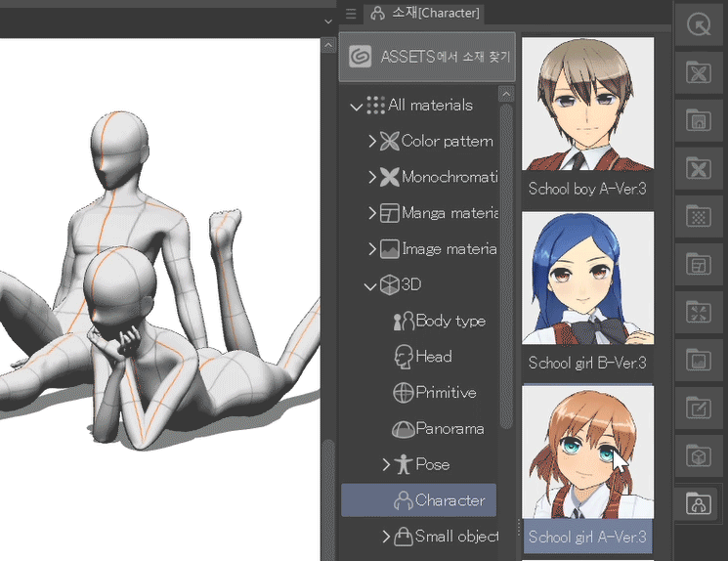This screenshot has height=561, width=728.
Task: Open Image material palette sidebar icon
Action: (x=699, y=360)
